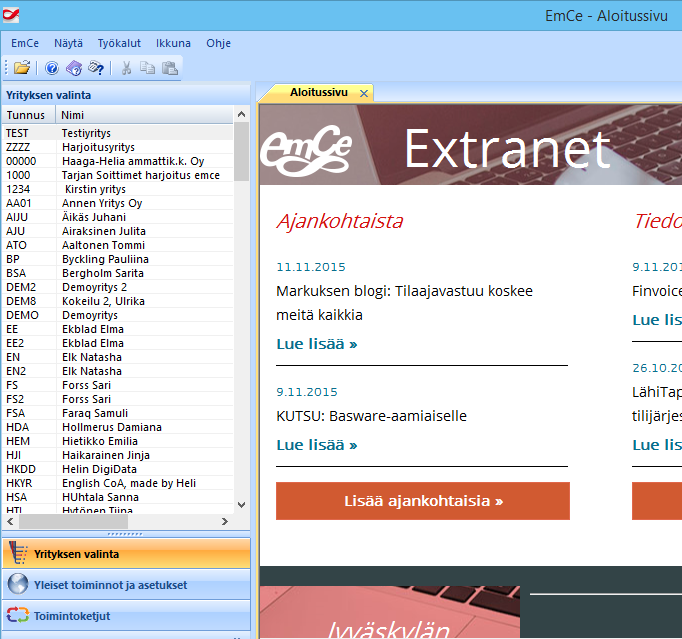Select the Annen Yritys Oy row

point(118,203)
